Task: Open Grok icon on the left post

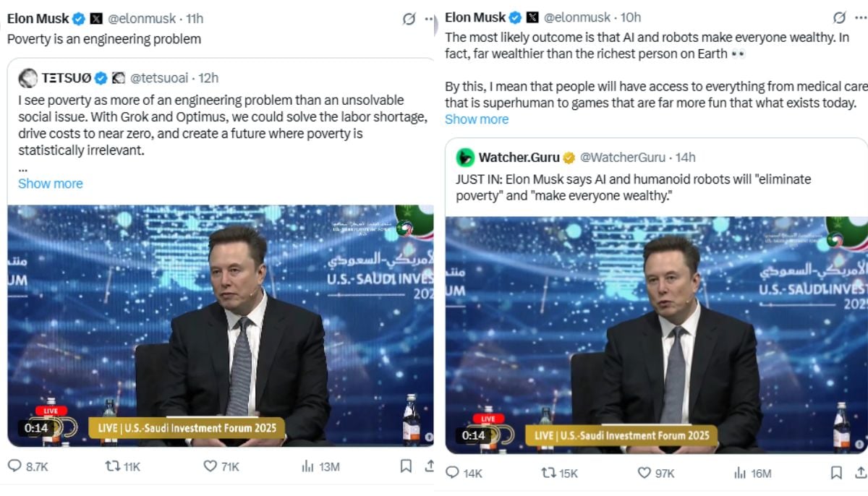Action: click(409, 19)
